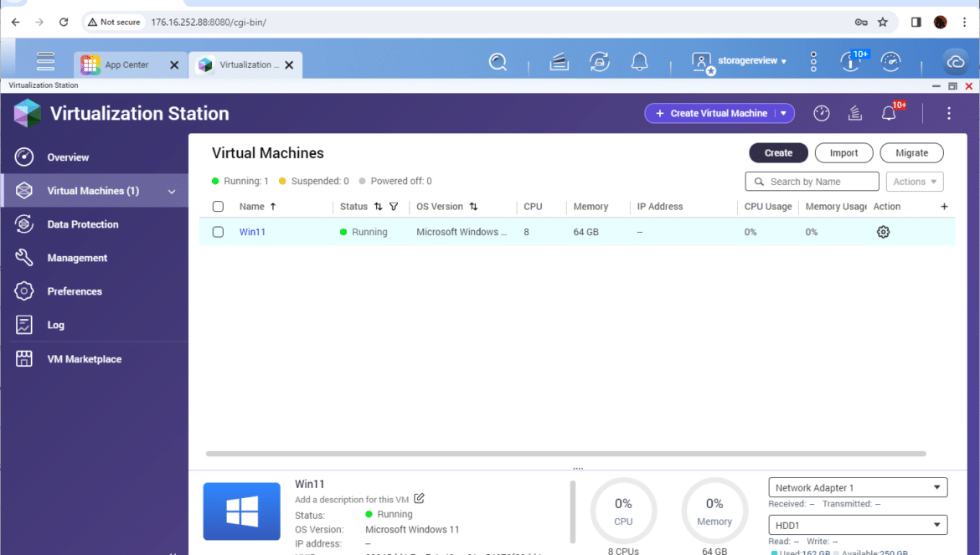Click the storagereview user avatar icon
The height and width of the screenshot is (555, 980).
tap(703, 63)
